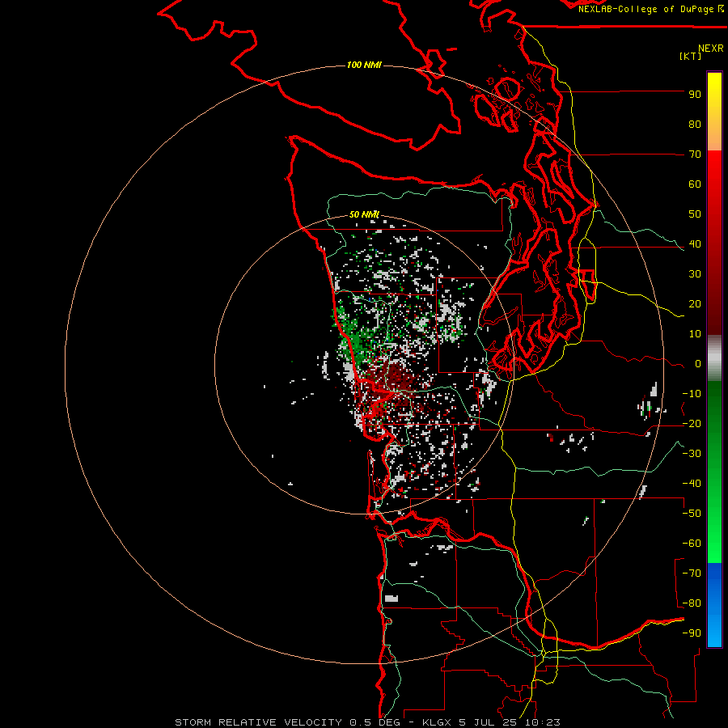Click the -40 value on the velocity scale
Screen dimensions: 728x728
pyautogui.click(x=692, y=484)
